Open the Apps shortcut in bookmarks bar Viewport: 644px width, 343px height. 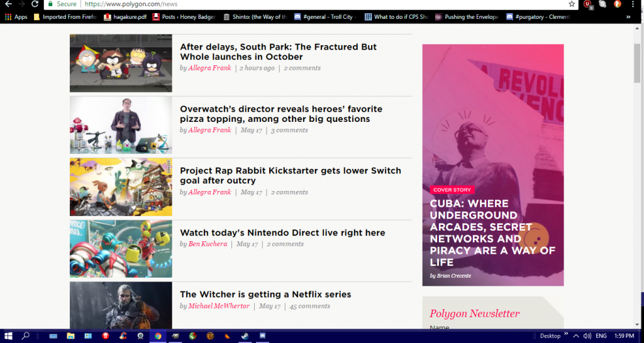[16, 17]
